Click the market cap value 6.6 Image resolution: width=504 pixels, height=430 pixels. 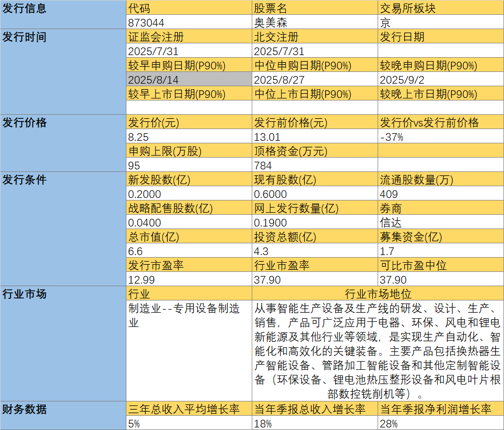[189, 250]
